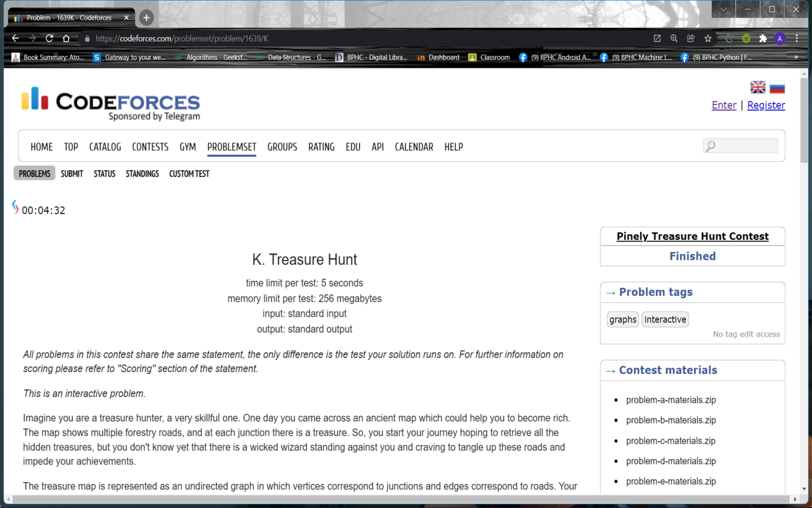The image size is (812, 508).
Task: Open the CATALOG menu item
Action: tap(105, 147)
